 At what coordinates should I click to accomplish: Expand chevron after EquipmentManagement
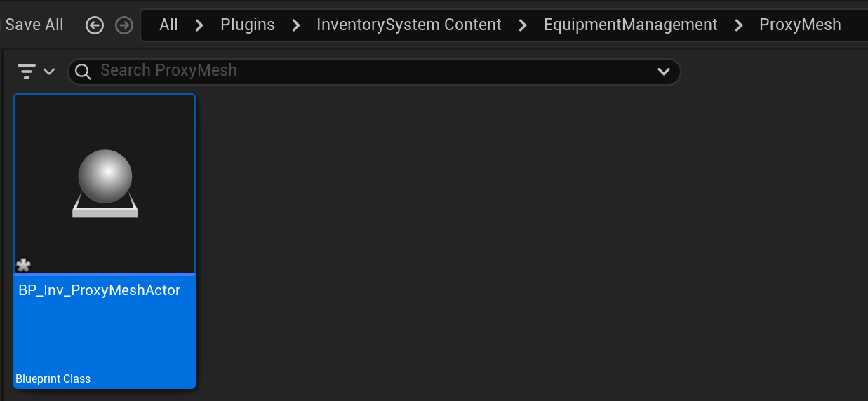[x=739, y=25]
